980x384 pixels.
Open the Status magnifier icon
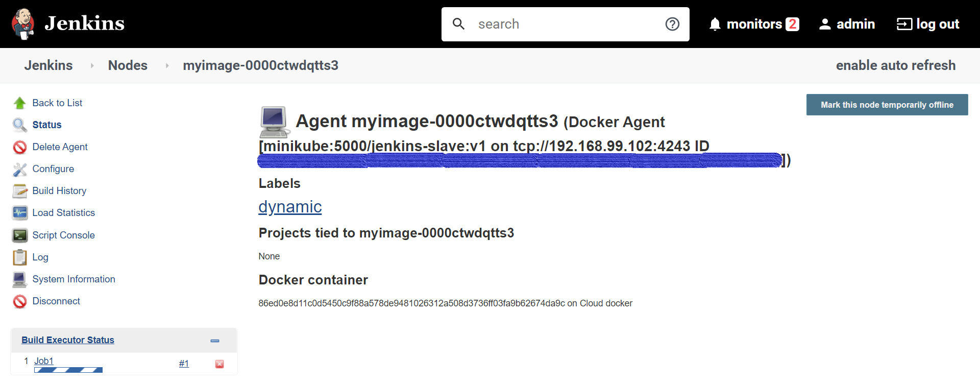[20, 125]
